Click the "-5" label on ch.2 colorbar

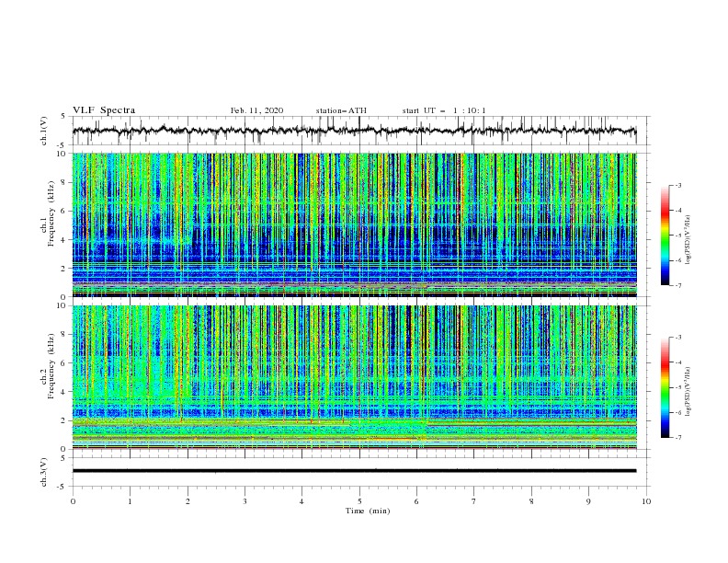678,387
